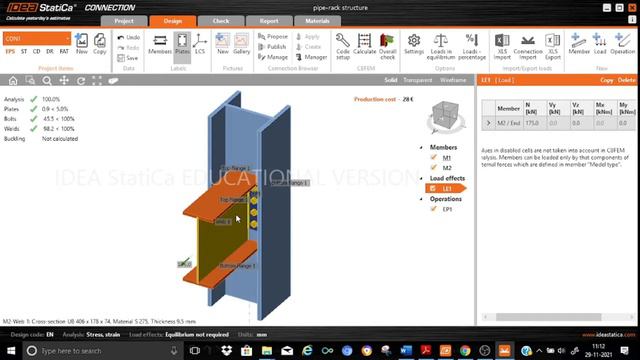Screen dimensions: 640x360
Task: Toggle Plates labels icon
Action: [182, 44]
